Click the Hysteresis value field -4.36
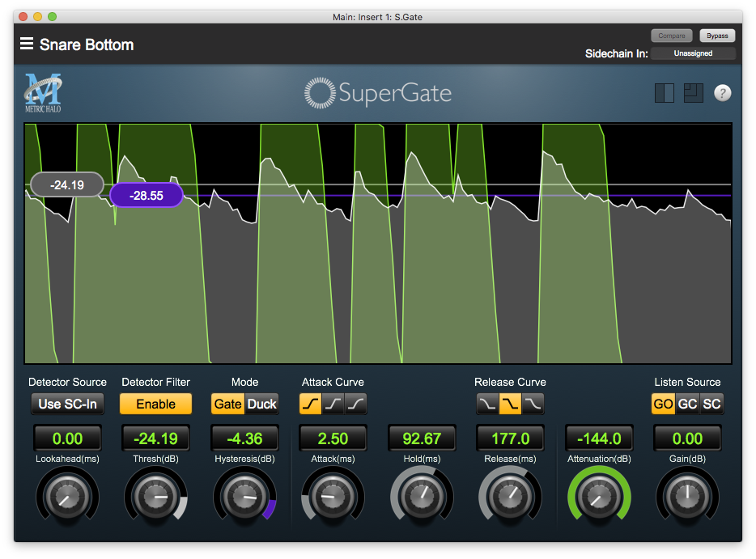 [244, 438]
